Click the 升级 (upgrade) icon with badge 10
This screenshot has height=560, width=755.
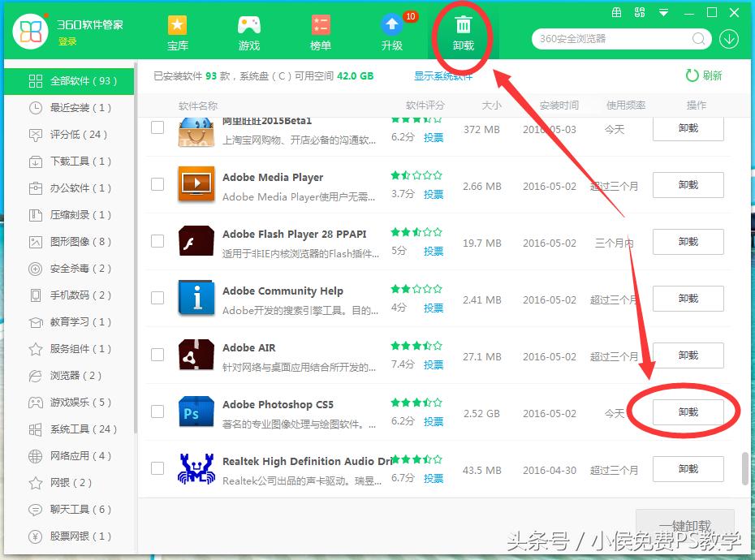(x=391, y=25)
